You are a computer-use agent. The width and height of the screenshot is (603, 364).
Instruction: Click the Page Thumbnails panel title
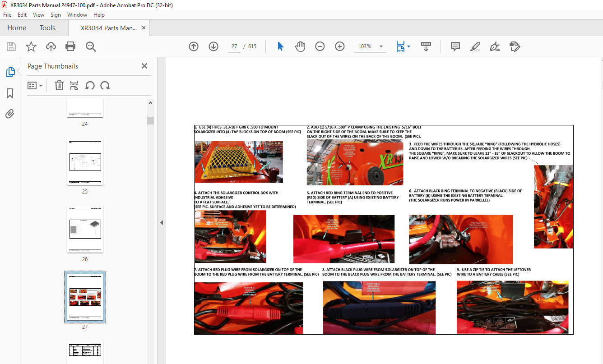point(53,66)
